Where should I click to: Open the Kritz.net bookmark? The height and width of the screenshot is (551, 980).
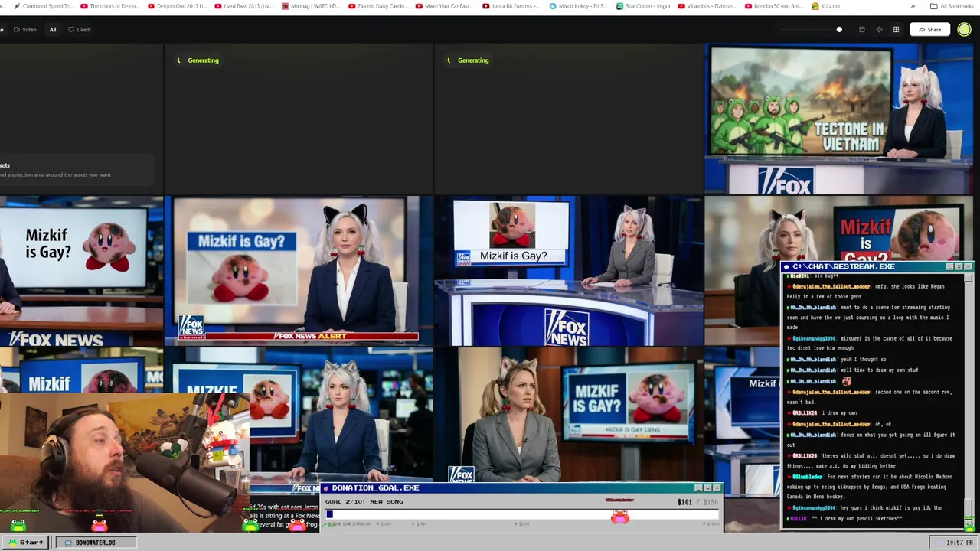826,6
